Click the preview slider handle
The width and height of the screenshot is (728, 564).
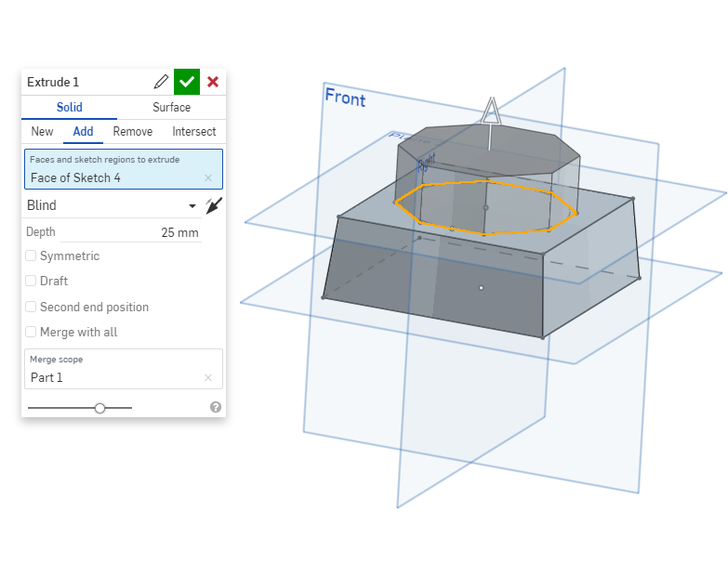[x=99, y=408]
